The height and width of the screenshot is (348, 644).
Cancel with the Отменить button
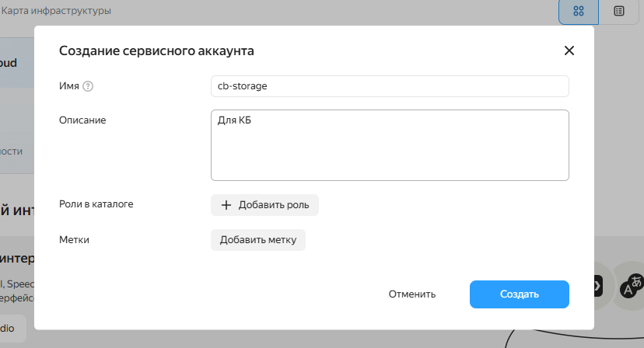point(412,294)
